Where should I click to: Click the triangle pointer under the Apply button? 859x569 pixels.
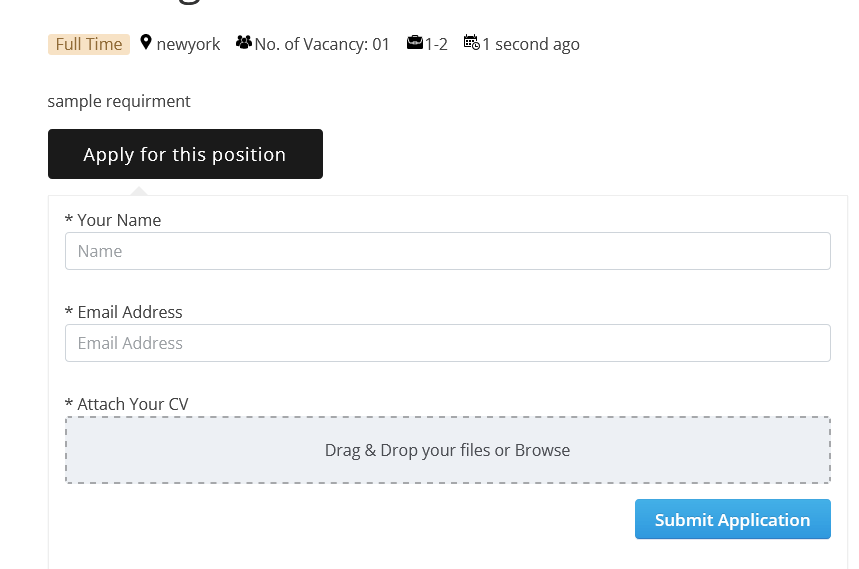pyautogui.click(x=139, y=191)
